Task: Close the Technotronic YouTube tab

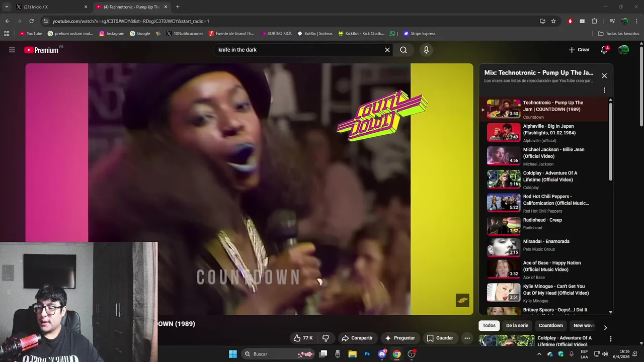Action: click(166, 7)
